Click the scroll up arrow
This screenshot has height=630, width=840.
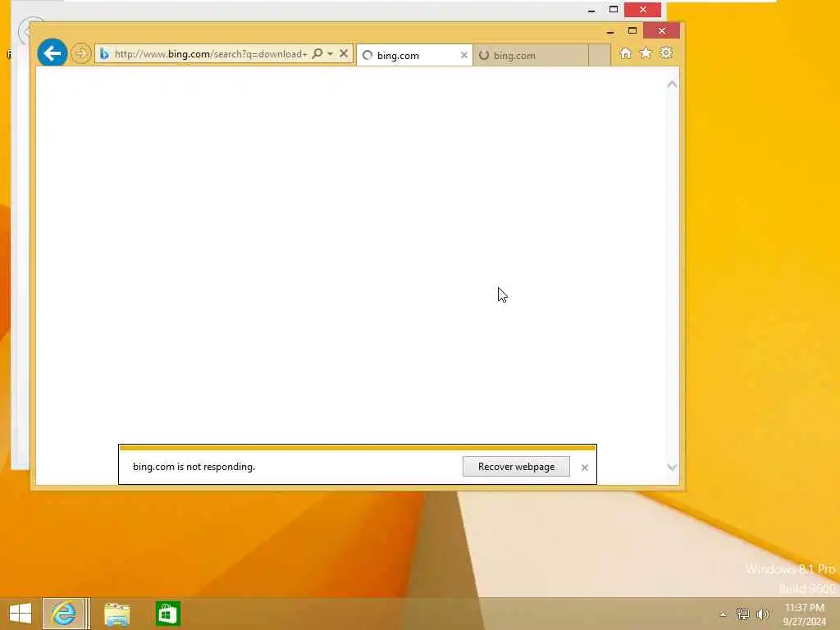[672, 84]
